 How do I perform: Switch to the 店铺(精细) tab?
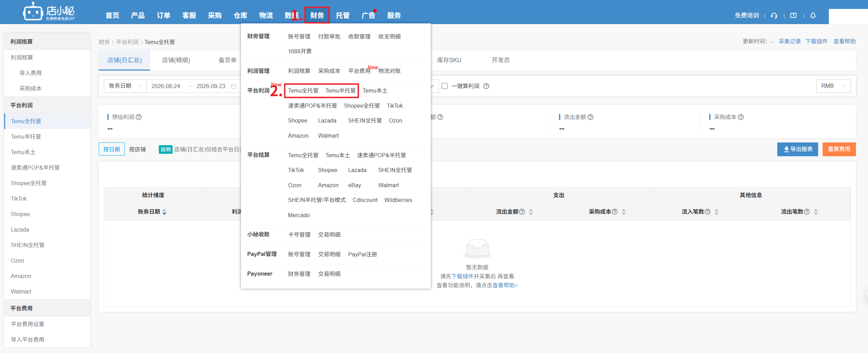coord(176,60)
